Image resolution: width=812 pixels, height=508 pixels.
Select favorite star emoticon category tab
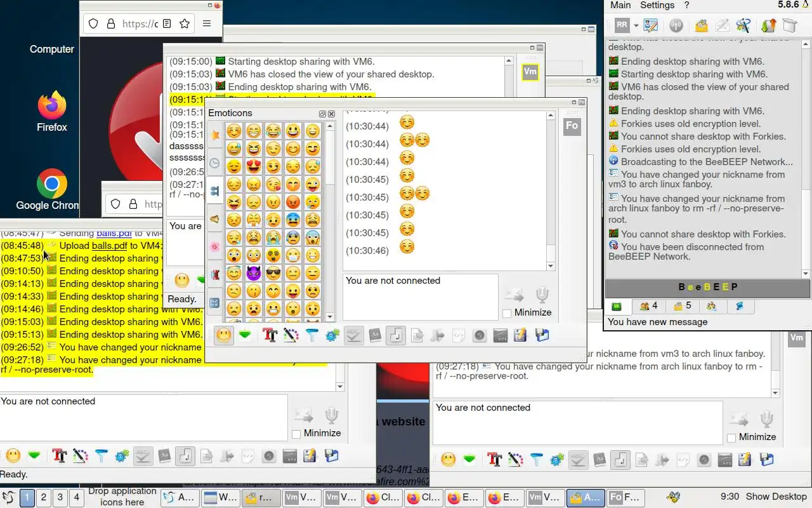pos(214,135)
